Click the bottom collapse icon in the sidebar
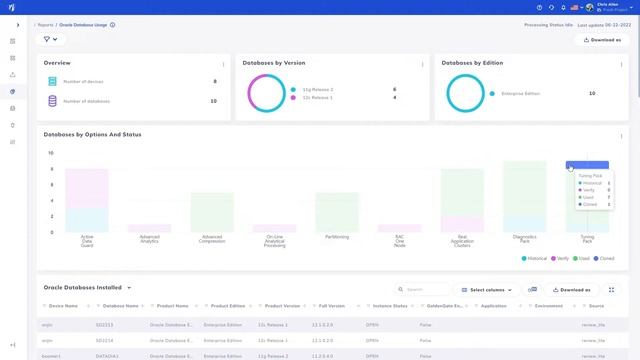 [13, 345]
